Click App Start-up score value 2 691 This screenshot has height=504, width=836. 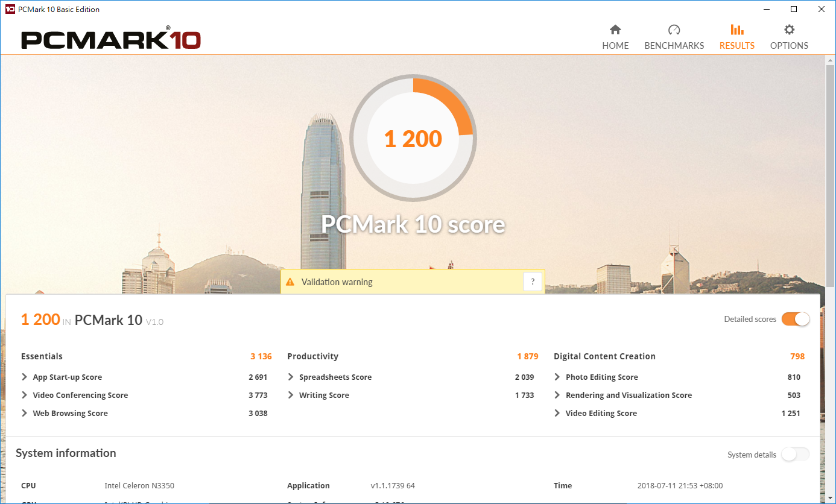(258, 377)
